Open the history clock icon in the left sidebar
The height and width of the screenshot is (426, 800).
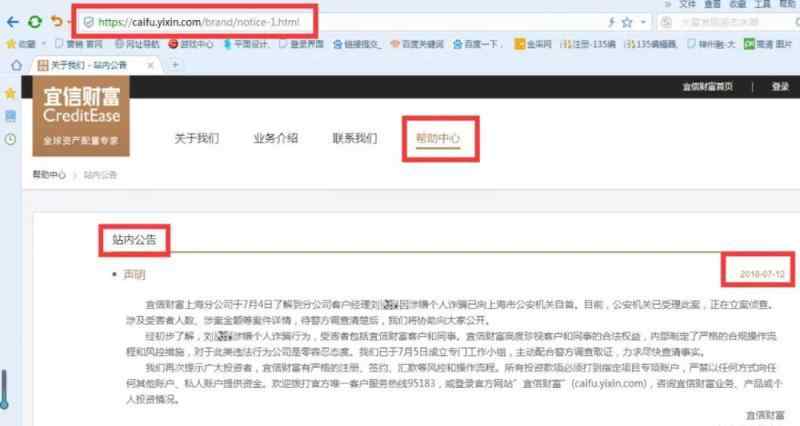click(10, 139)
